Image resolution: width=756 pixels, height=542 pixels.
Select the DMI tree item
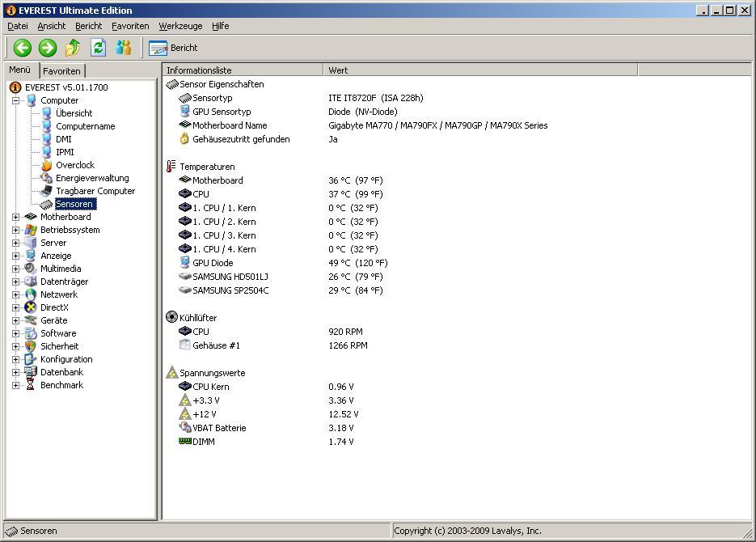64,139
